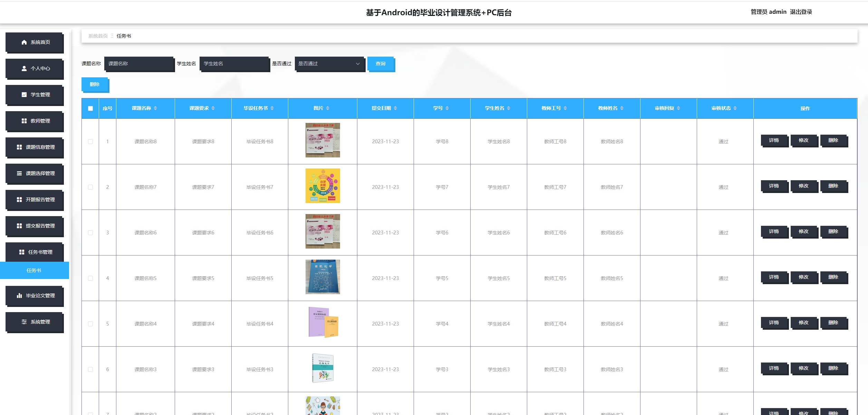Sort by 审核状态 column arrows
This screenshot has height=415, width=868.
click(x=735, y=108)
